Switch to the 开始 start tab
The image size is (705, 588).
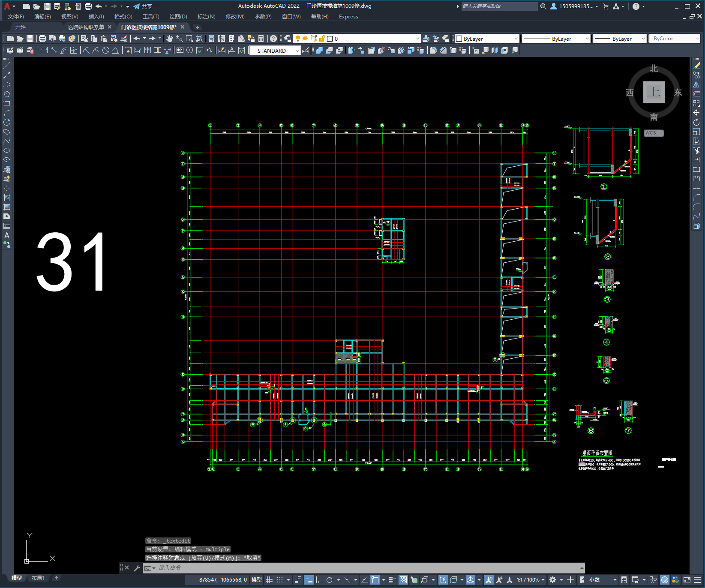(x=21, y=27)
